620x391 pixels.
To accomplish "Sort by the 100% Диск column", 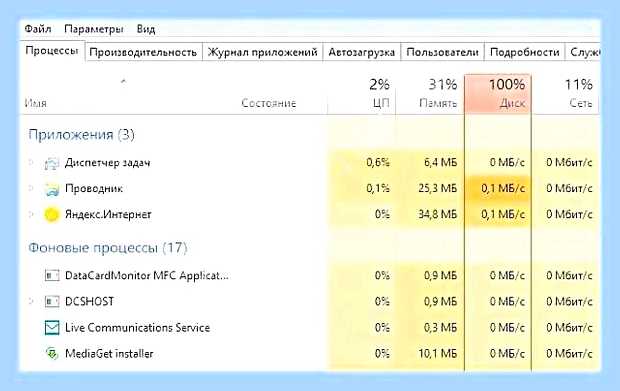I will (x=498, y=94).
